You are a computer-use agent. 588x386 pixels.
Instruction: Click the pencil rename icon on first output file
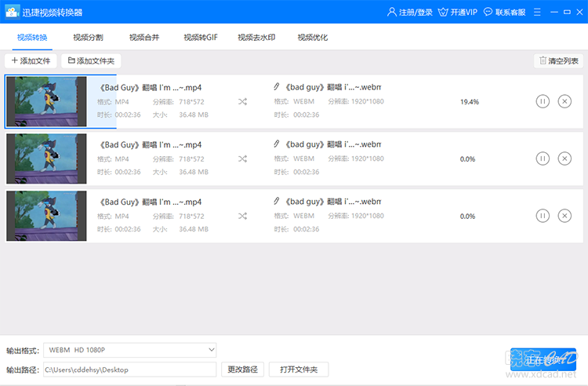tap(277, 86)
